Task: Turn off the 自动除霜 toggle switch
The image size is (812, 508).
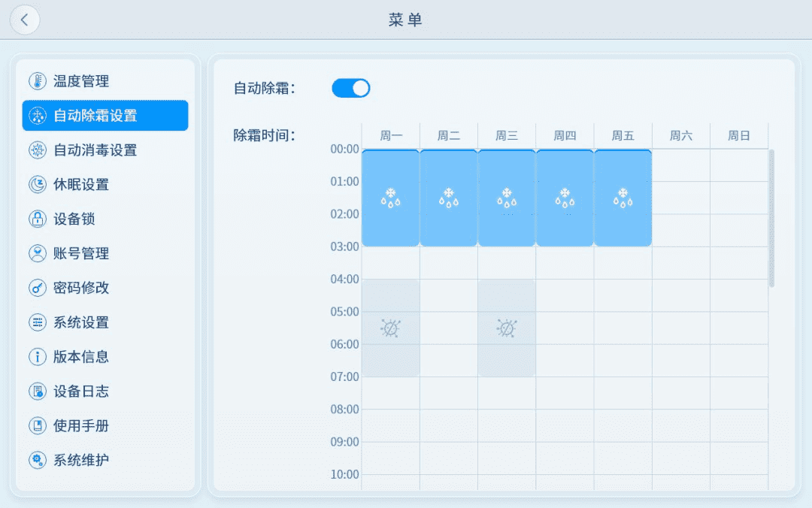Action: pyautogui.click(x=351, y=89)
